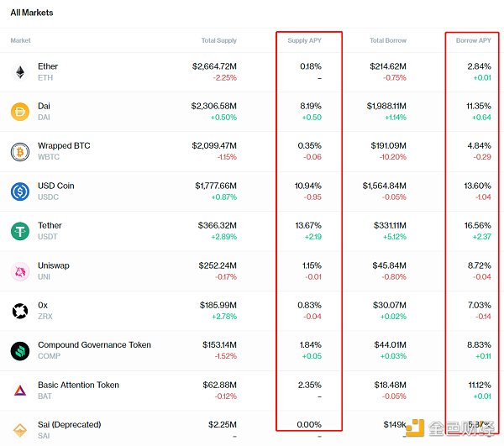Sort by the Total Borrow column header

pos(388,40)
